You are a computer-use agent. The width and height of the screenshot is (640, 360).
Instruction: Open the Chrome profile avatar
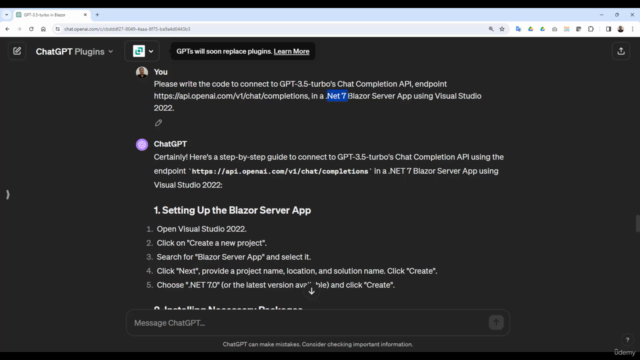620,29
